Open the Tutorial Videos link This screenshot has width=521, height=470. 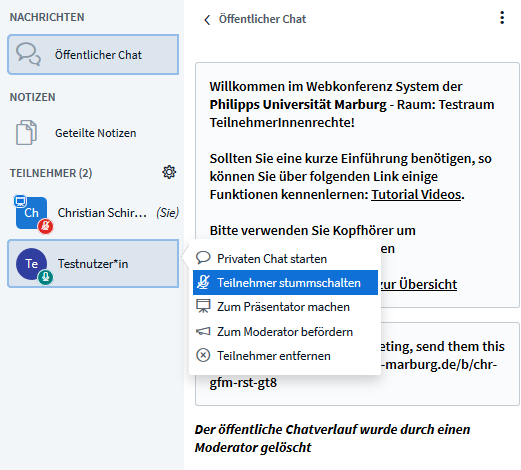416,194
